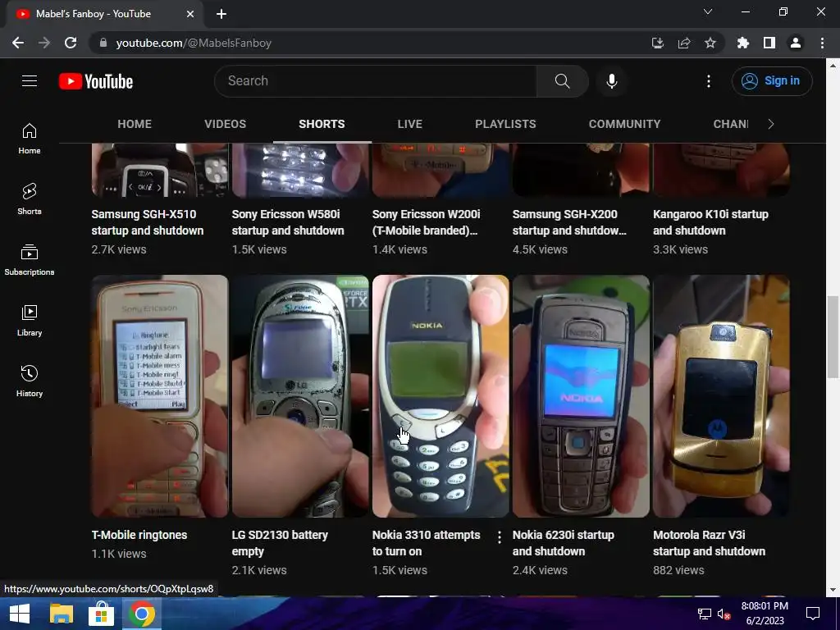The height and width of the screenshot is (630, 840).
Task: Open the notification center icon
Action: click(813, 614)
